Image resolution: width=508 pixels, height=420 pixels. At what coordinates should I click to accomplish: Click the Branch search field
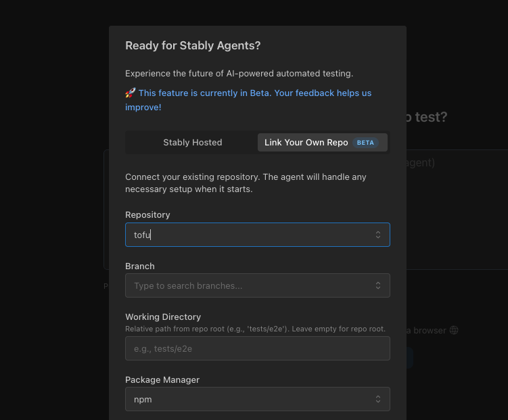[x=258, y=285]
